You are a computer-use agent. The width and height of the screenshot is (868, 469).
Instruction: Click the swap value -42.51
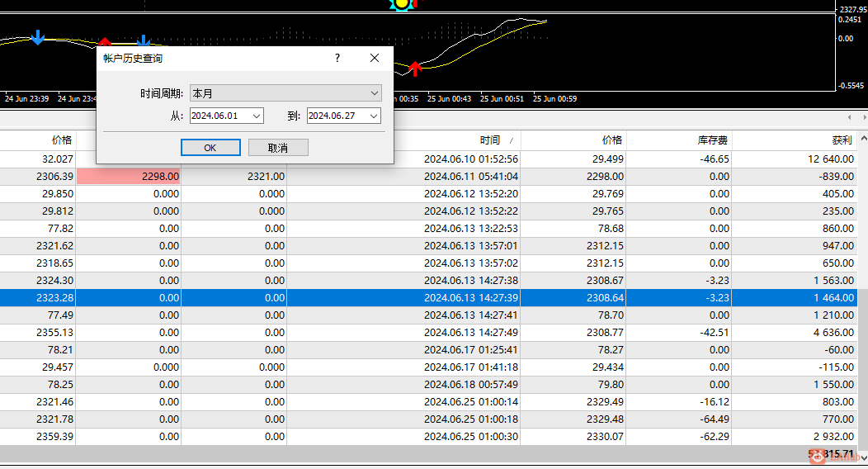point(715,332)
